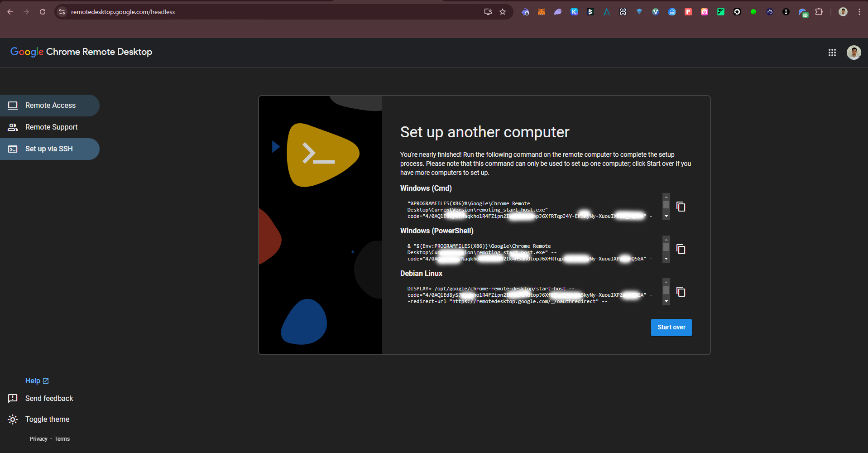This screenshot has width=868, height=453.
Task: Open the Terms link
Action: pyautogui.click(x=62, y=439)
